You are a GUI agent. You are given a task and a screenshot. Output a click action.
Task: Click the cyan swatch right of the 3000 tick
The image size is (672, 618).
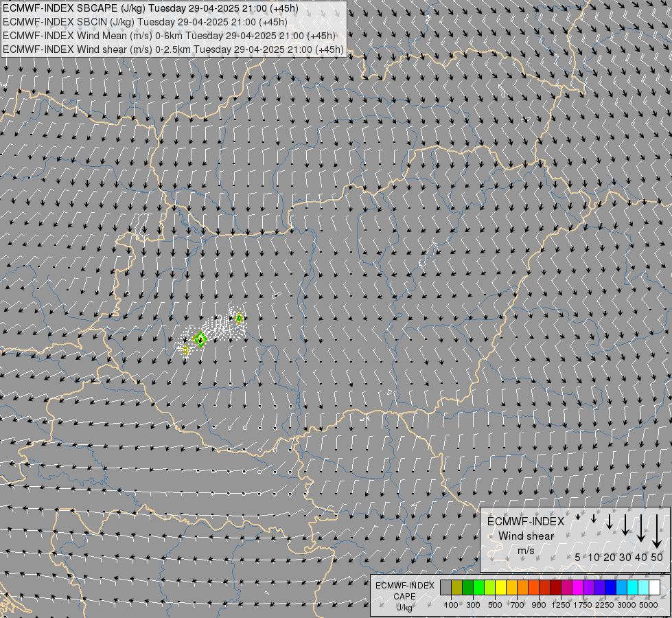pos(633,587)
